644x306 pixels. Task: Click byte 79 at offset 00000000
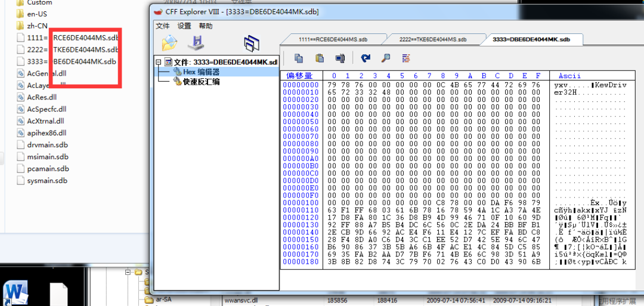coord(332,84)
